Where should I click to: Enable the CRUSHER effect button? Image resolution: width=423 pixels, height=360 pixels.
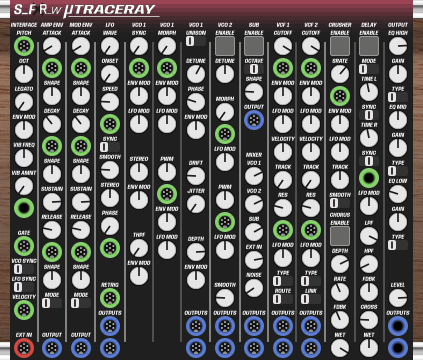[x=340, y=46]
